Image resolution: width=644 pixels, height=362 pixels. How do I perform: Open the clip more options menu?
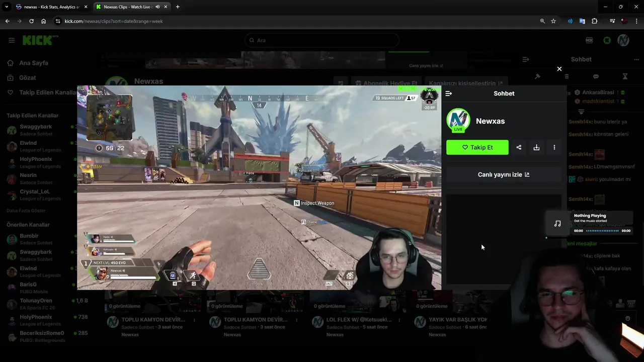[554, 147]
